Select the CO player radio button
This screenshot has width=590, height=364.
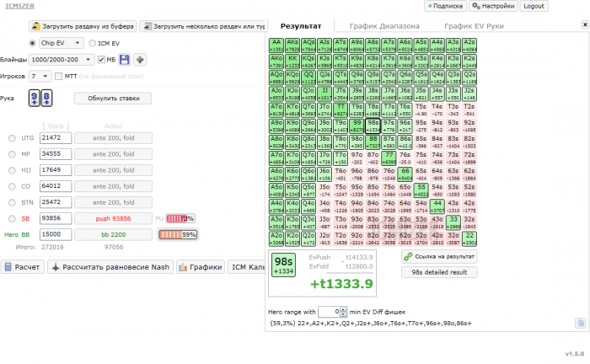coord(12,186)
